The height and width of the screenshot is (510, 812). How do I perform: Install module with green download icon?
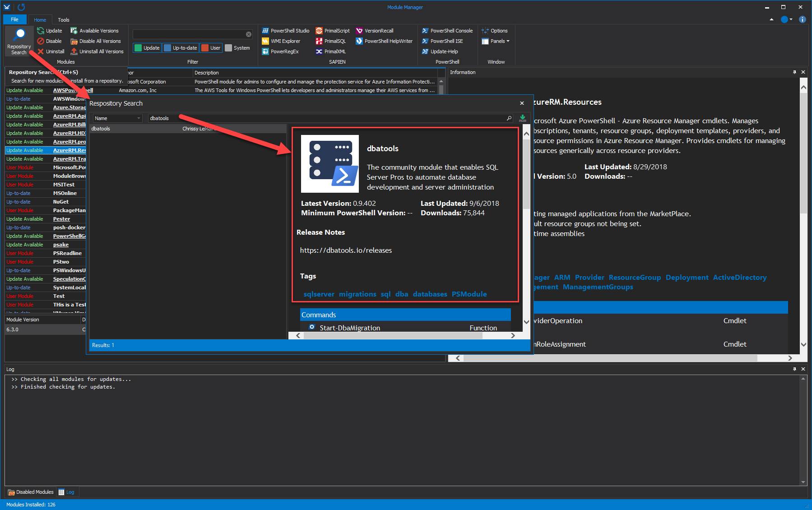click(523, 118)
